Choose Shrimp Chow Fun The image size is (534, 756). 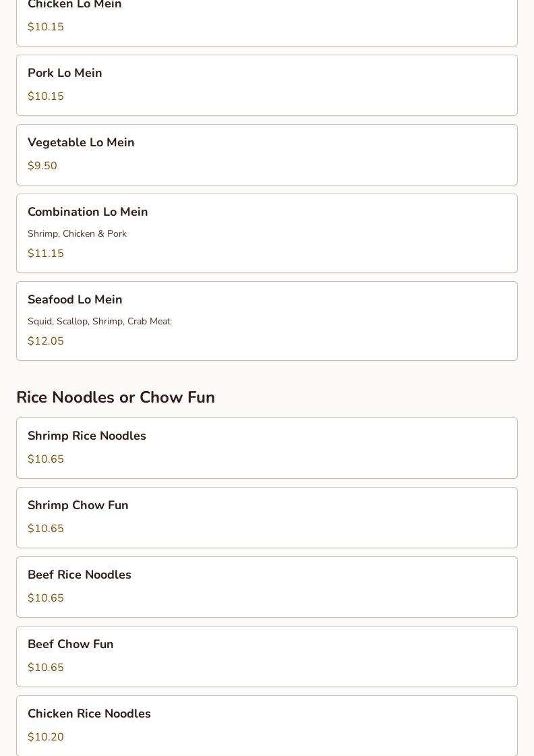[267, 517]
